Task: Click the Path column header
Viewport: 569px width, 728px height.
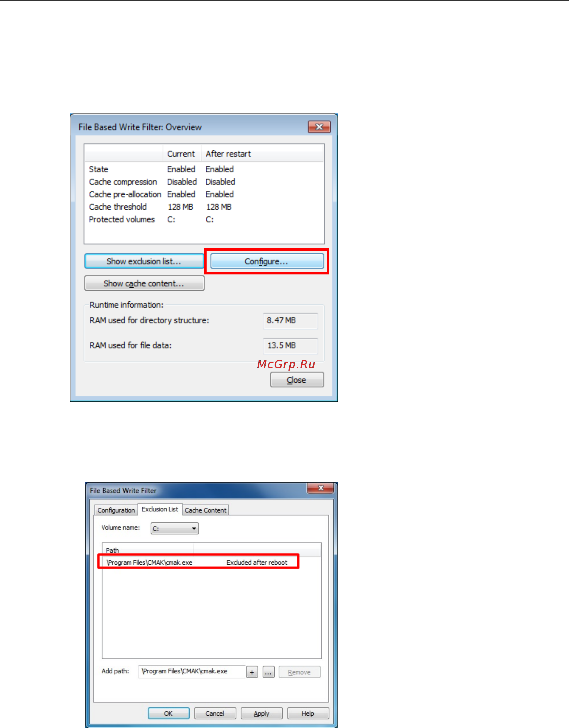Action: click(148, 550)
